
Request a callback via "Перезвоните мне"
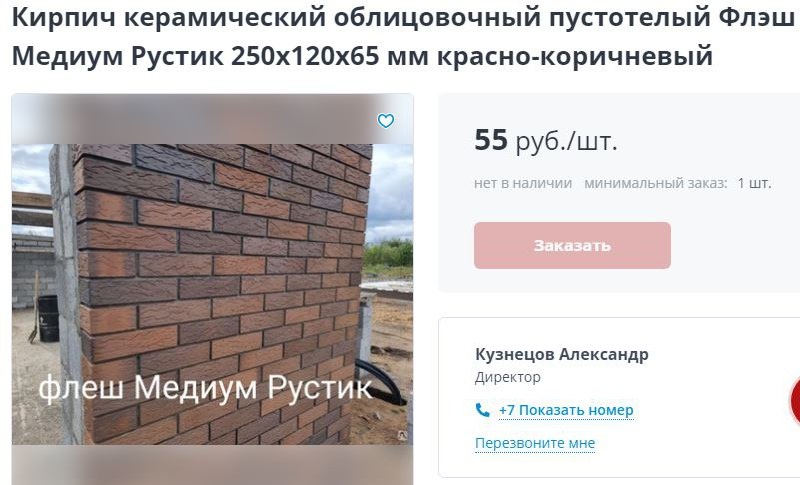(535, 443)
